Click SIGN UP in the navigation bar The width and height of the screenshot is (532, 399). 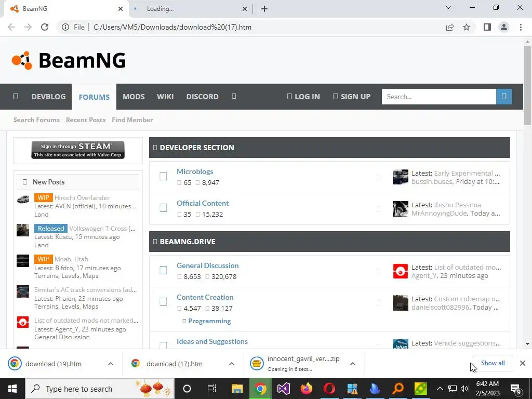[x=352, y=97]
